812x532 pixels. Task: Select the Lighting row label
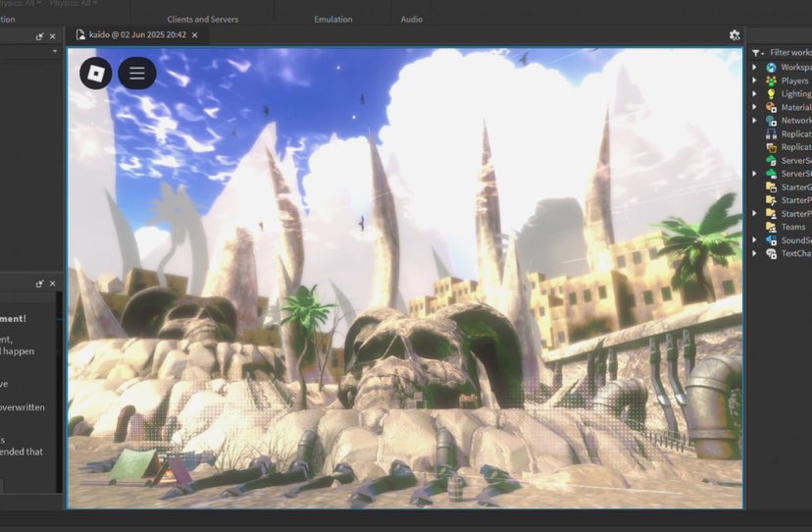[x=796, y=94]
